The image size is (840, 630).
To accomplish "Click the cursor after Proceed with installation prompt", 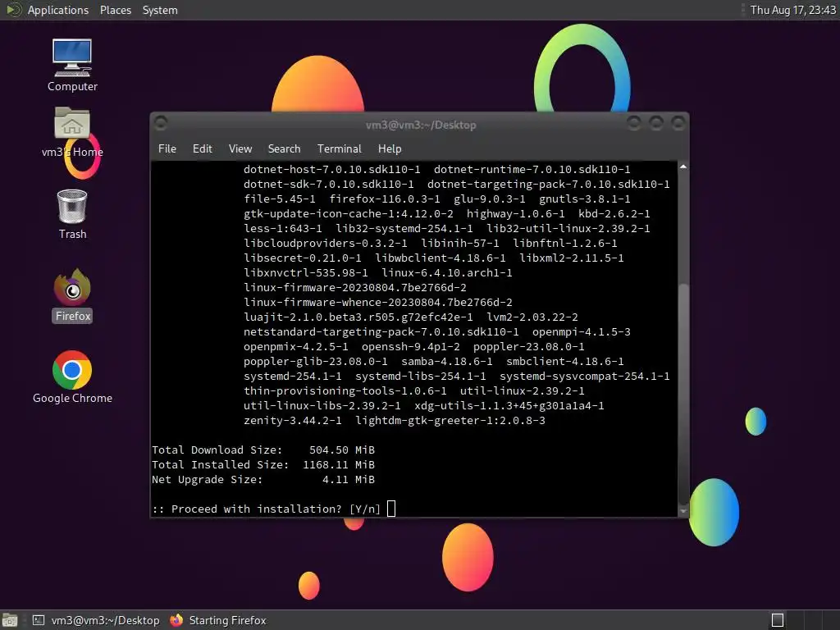I will tap(391, 509).
